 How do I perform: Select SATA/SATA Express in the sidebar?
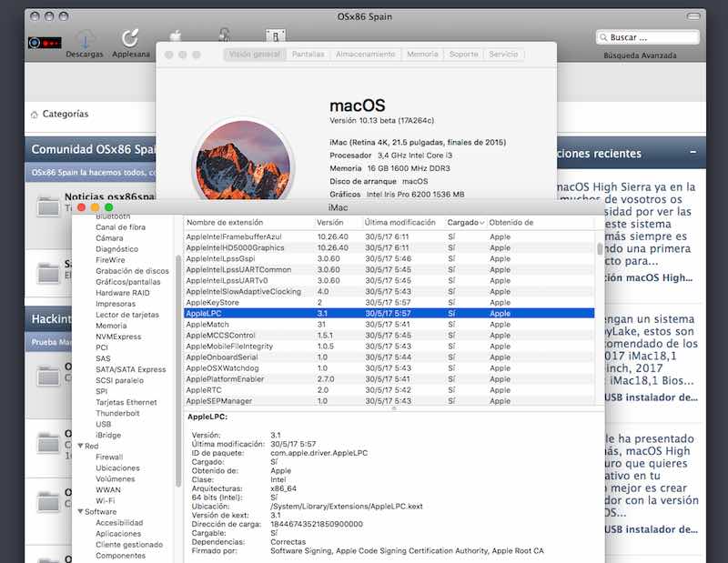click(131, 369)
